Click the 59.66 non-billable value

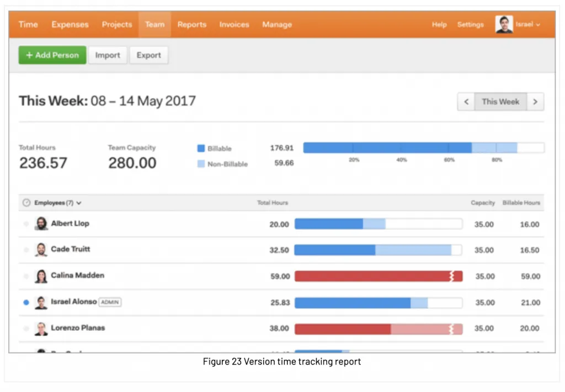(284, 163)
